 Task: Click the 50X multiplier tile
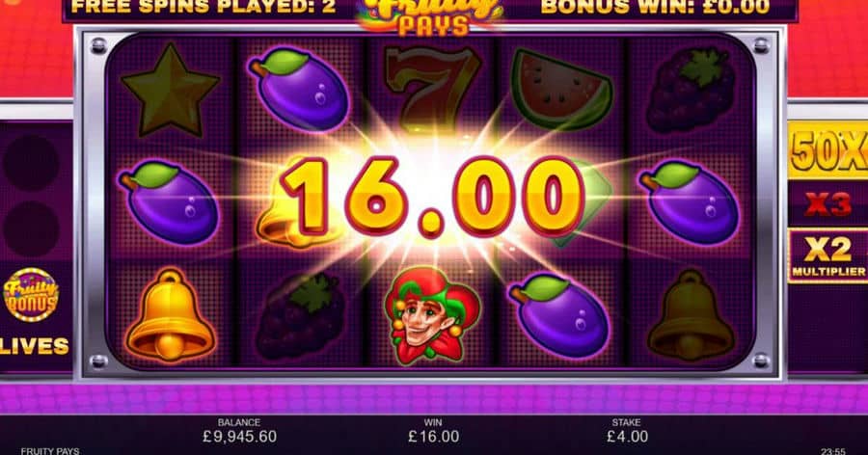[x=828, y=150]
